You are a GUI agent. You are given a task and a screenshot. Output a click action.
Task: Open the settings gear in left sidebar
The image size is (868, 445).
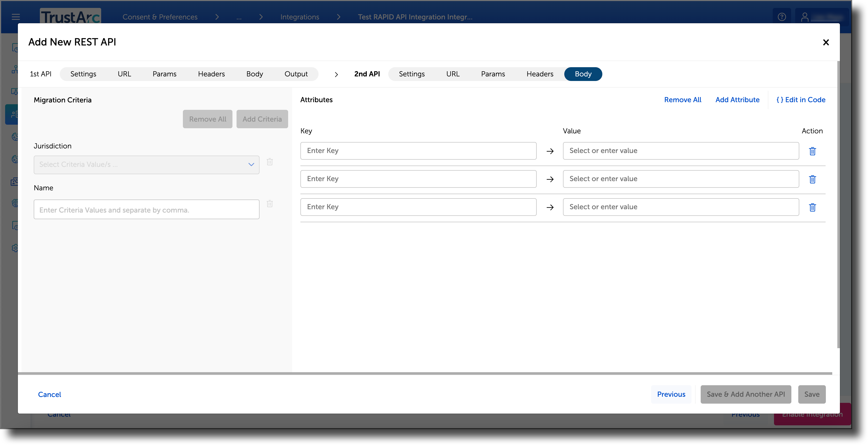[x=15, y=248]
